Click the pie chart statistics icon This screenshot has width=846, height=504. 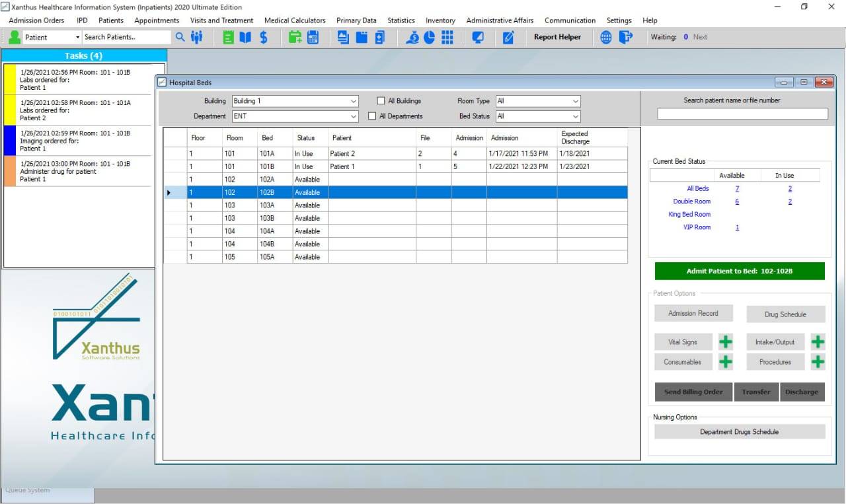pos(430,37)
